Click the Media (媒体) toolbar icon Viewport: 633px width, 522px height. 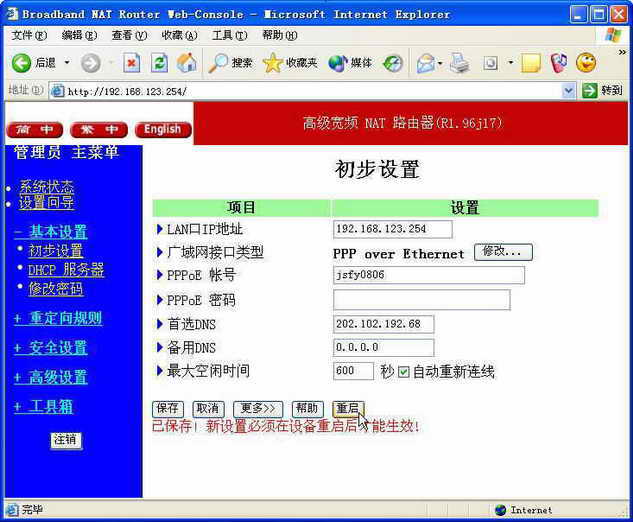338,62
